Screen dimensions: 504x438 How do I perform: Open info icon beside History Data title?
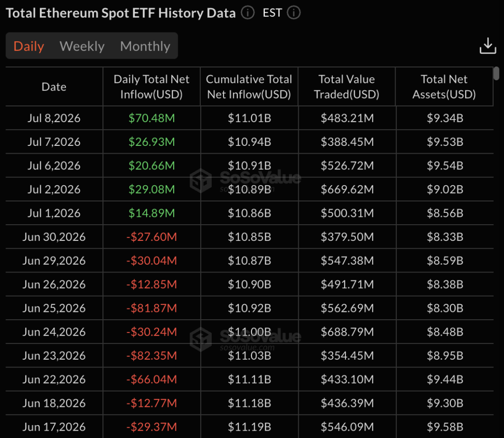click(x=248, y=13)
